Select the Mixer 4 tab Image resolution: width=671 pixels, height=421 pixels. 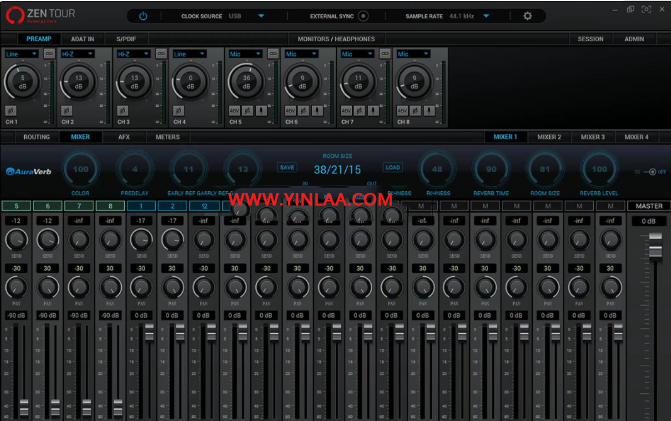coord(636,137)
